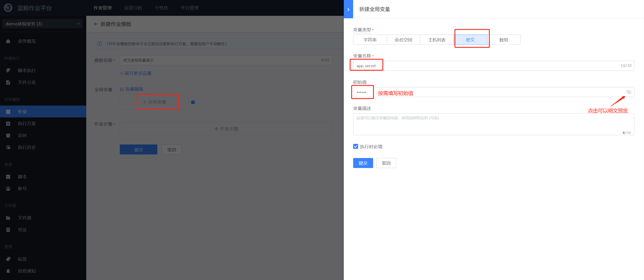Cancel the new global variable panel
644x280 pixels.
point(386,163)
